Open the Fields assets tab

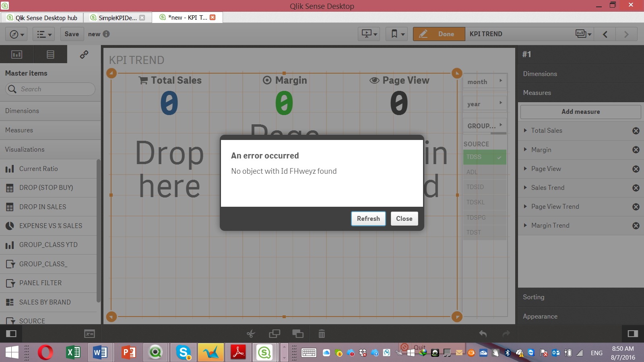click(50, 54)
